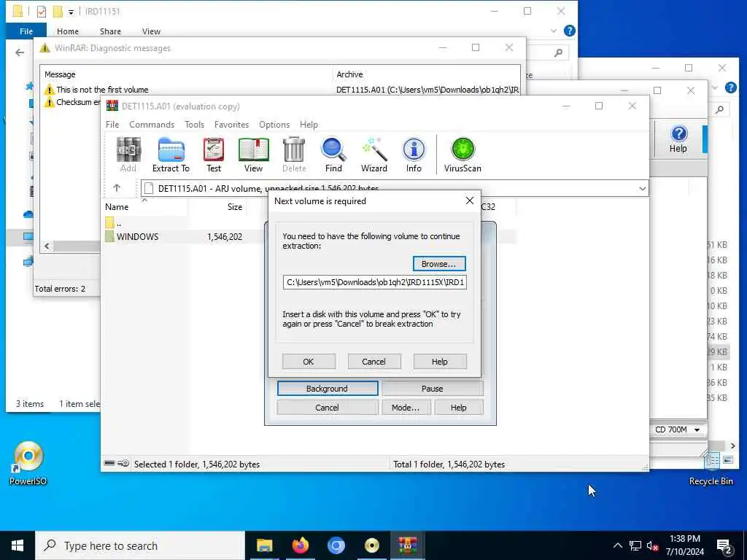Show hidden system tray icons

click(x=618, y=545)
